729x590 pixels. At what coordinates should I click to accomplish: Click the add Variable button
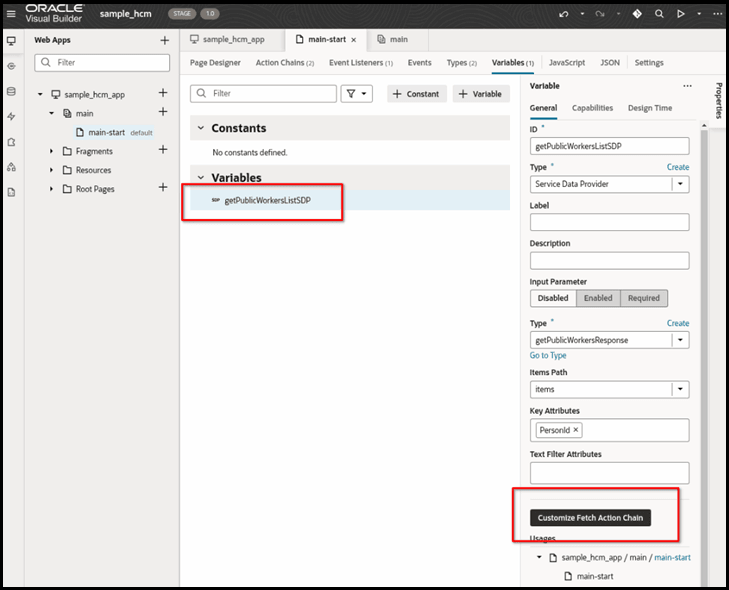(x=481, y=94)
